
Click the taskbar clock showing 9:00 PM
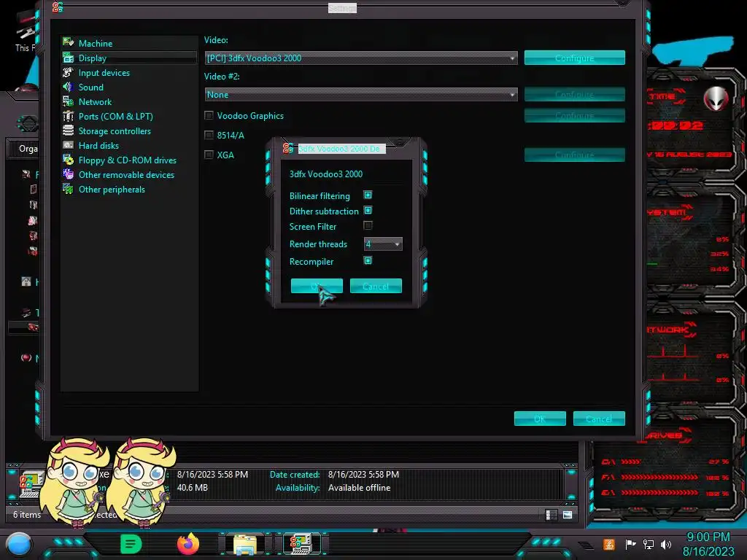coord(708,537)
